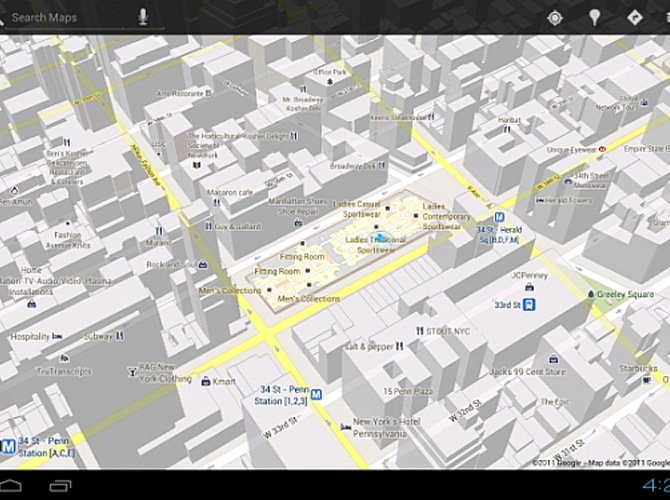Tap the Broadway Deli restaurant icon
The width and height of the screenshot is (670, 500).
382,165
